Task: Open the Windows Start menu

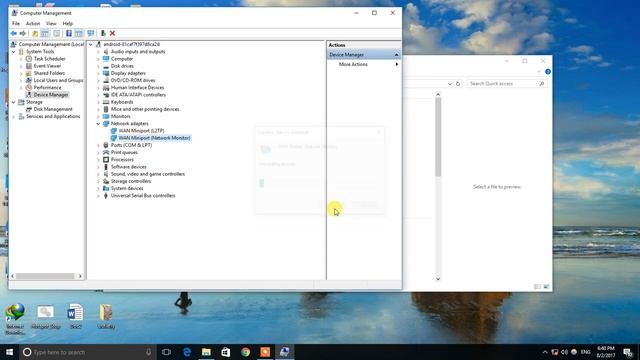Action: [x=9, y=352]
